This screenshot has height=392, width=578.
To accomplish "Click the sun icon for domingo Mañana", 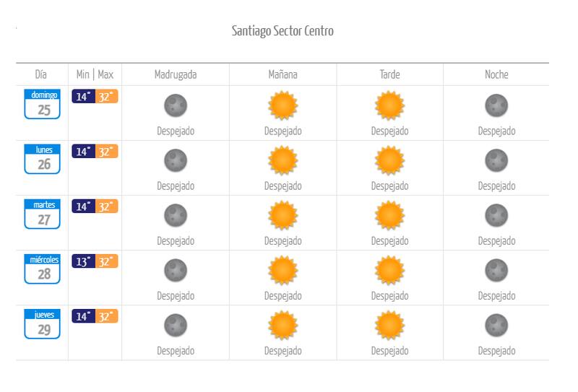I will 282,105.
